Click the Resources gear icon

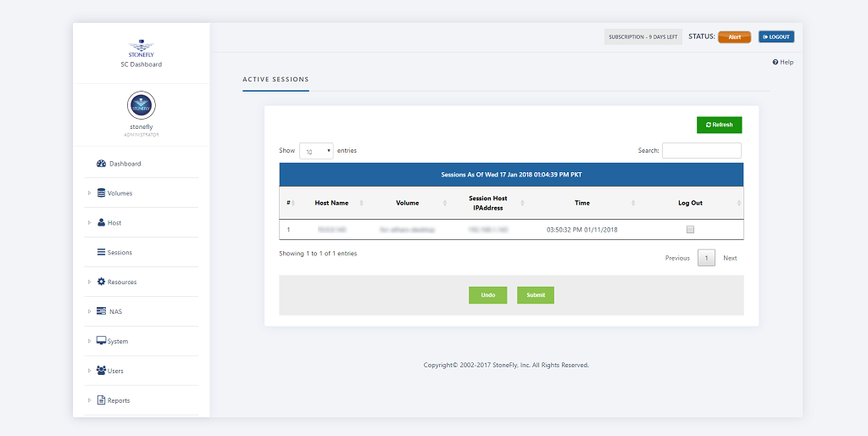tap(102, 282)
